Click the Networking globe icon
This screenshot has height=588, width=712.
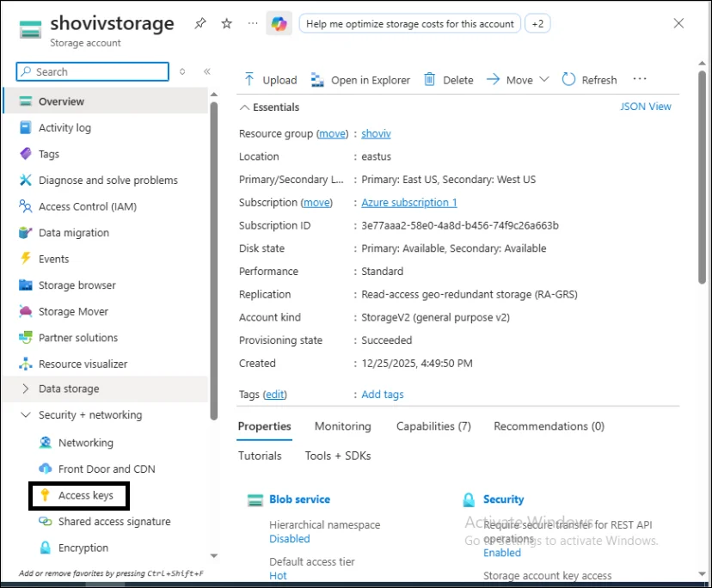[45, 442]
